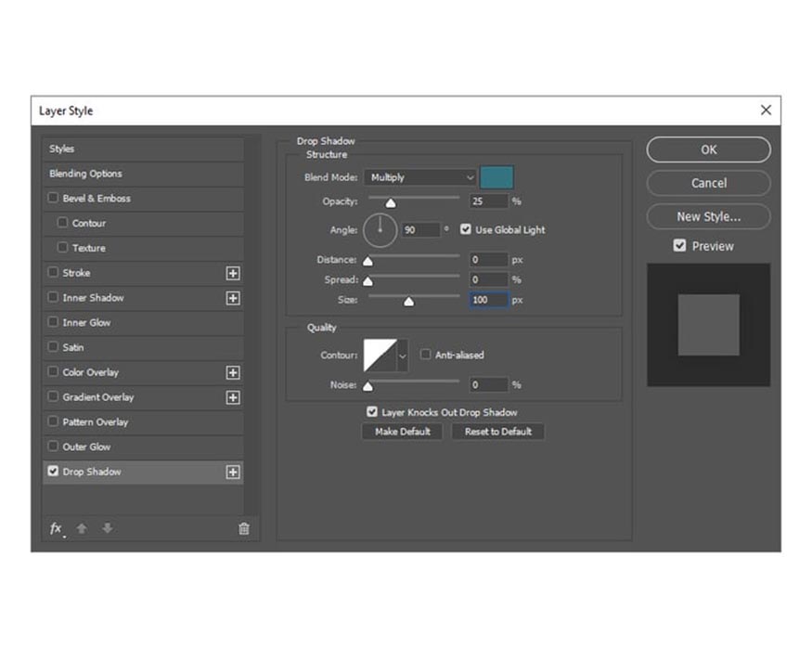Screen dimensions: 812x648
Task: Add another Gradient Overlay with plus icon
Action: [233, 398]
